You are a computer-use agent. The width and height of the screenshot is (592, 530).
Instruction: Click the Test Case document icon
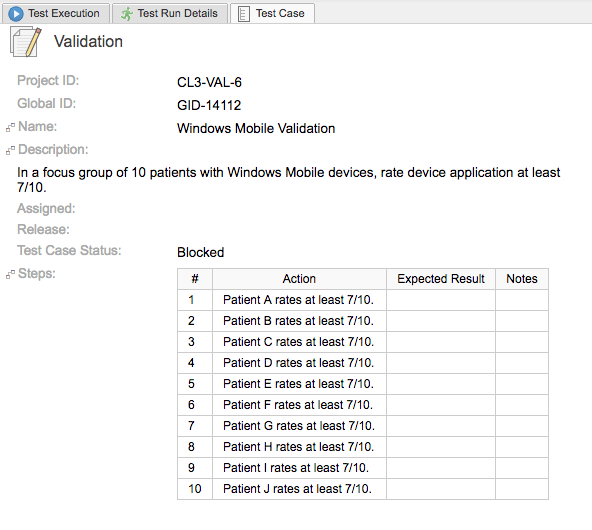244,14
